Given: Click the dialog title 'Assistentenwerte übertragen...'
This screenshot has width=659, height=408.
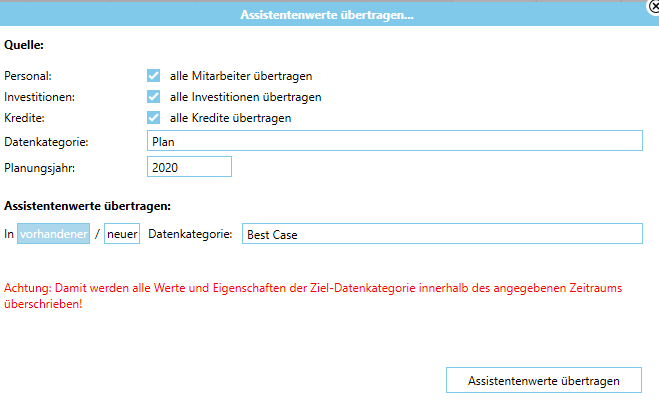Looking at the screenshot, I should coord(327,15).
